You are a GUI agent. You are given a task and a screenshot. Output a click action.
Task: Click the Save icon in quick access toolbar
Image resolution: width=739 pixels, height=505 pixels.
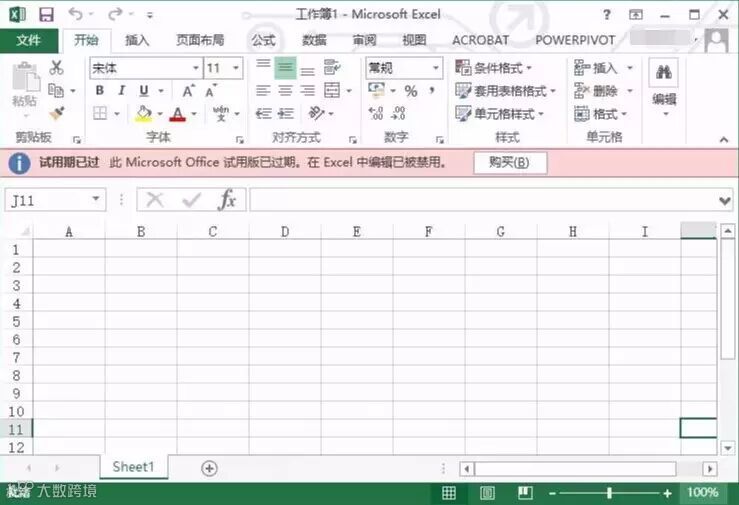[46, 14]
